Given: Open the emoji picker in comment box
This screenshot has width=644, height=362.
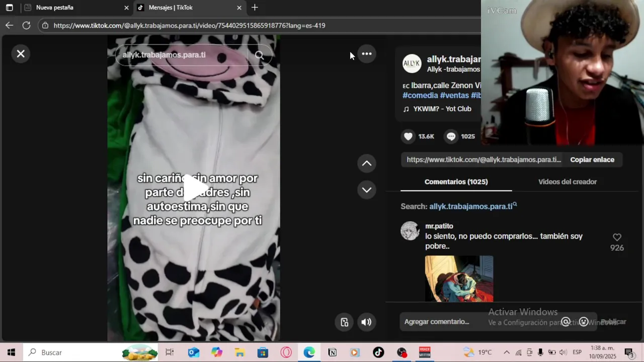Looking at the screenshot, I should click(583, 322).
